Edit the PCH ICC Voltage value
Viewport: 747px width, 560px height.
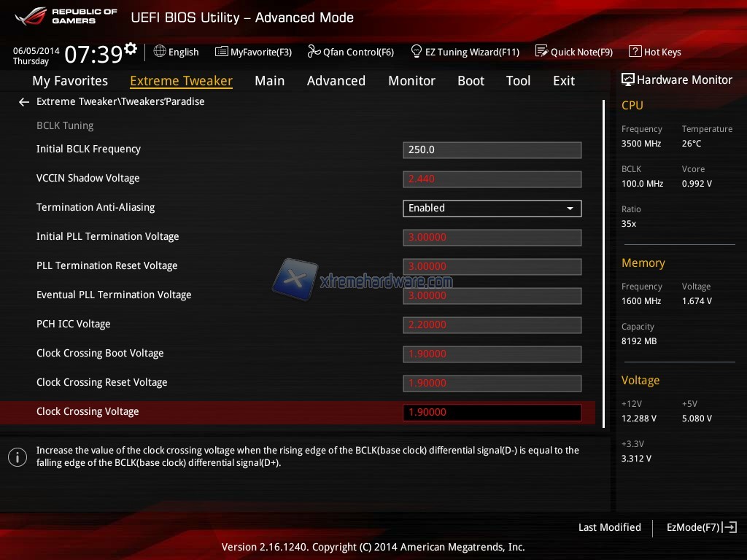[492, 325]
